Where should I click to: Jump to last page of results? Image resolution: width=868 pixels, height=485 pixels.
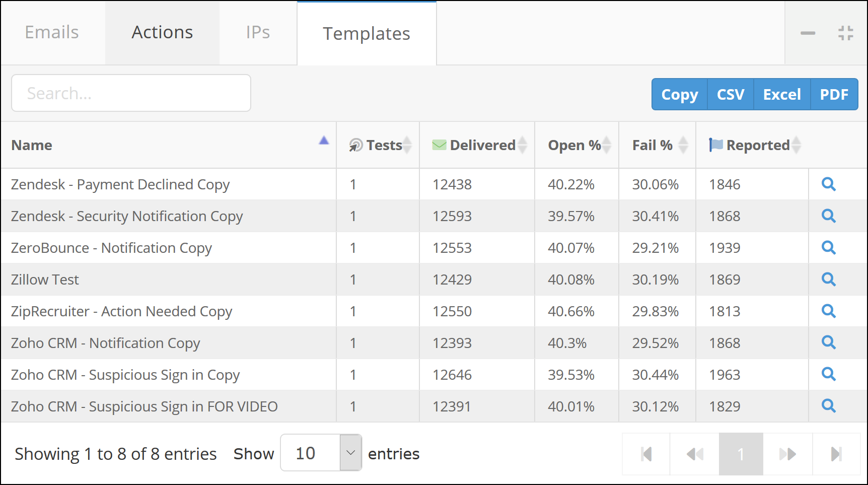836,454
